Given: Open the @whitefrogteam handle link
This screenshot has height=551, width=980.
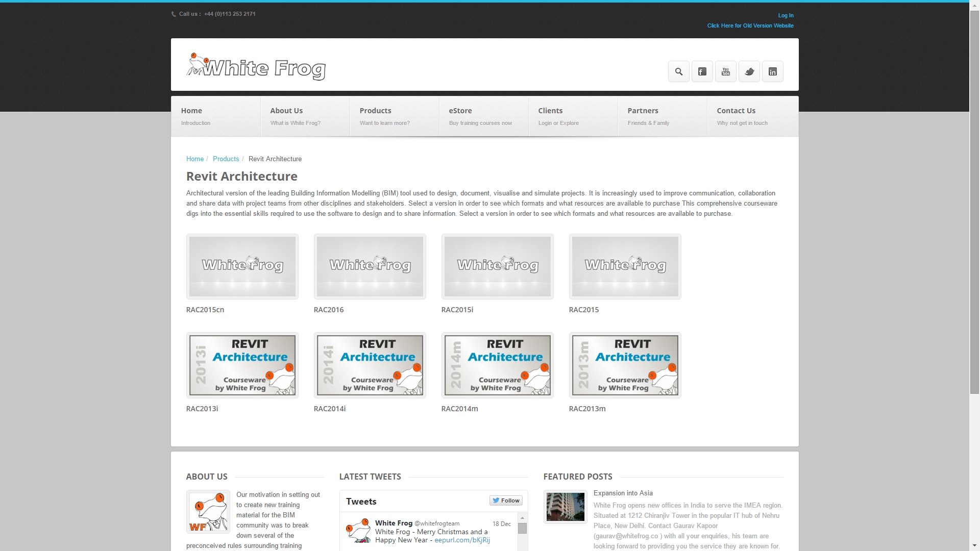Looking at the screenshot, I should coord(437,523).
